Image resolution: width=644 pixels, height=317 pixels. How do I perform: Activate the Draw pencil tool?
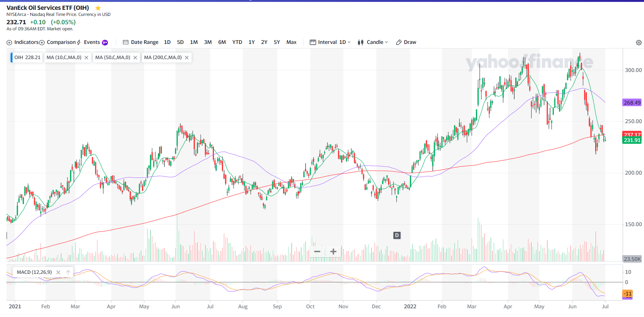tap(406, 42)
